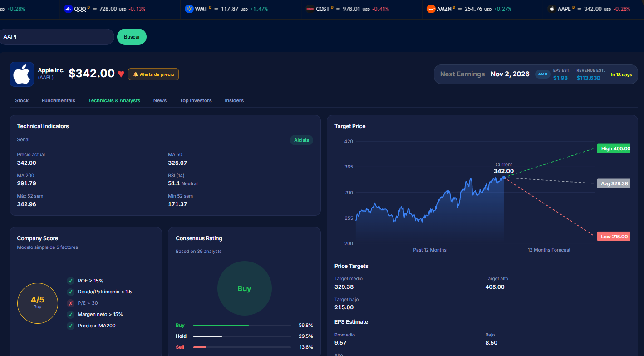Viewport: 644px width, 356px height.
Task: Click the Apple logo beside Apple Inc.
Action: [x=22, y=74]
